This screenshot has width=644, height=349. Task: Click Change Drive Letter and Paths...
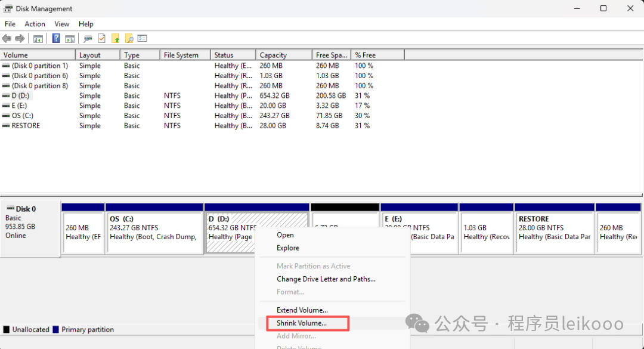click(326, 279)
